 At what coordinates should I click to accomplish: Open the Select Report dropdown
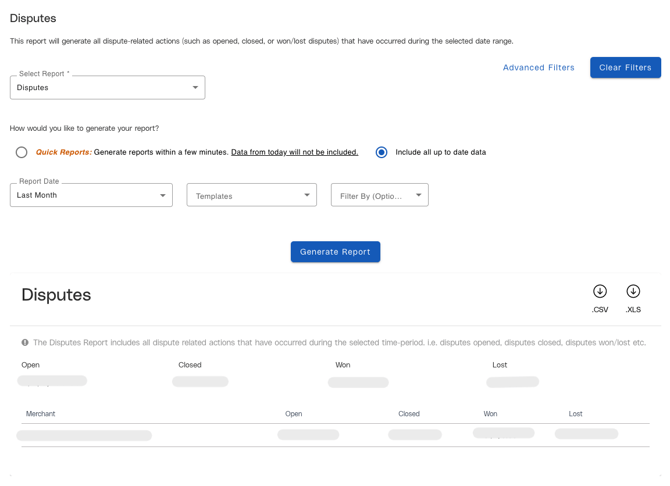(107, 88)
